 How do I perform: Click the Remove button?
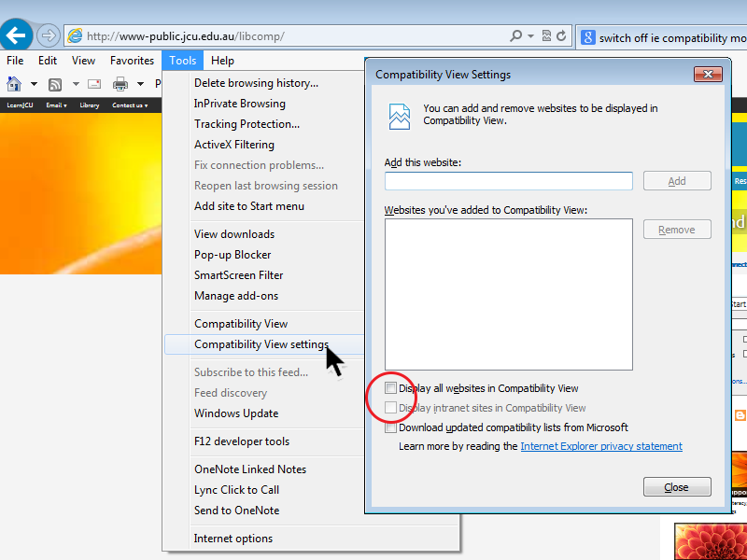click(x=677, y=230)
